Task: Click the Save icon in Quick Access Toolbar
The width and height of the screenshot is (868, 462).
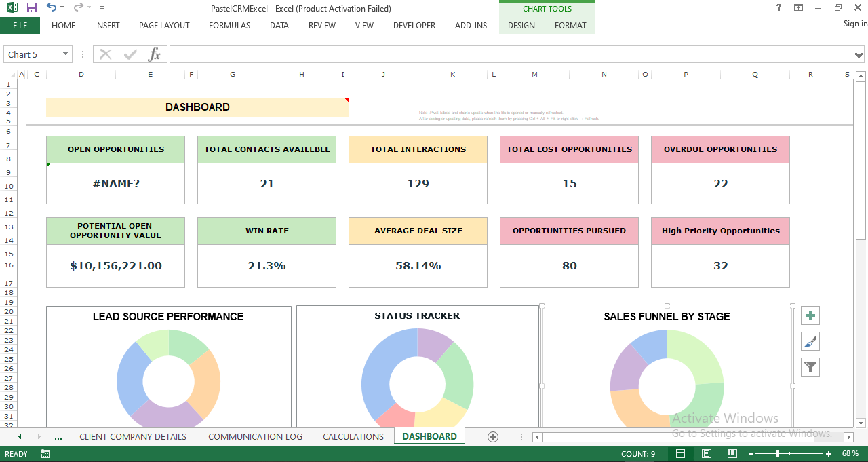Action: [x=32, y=8]
